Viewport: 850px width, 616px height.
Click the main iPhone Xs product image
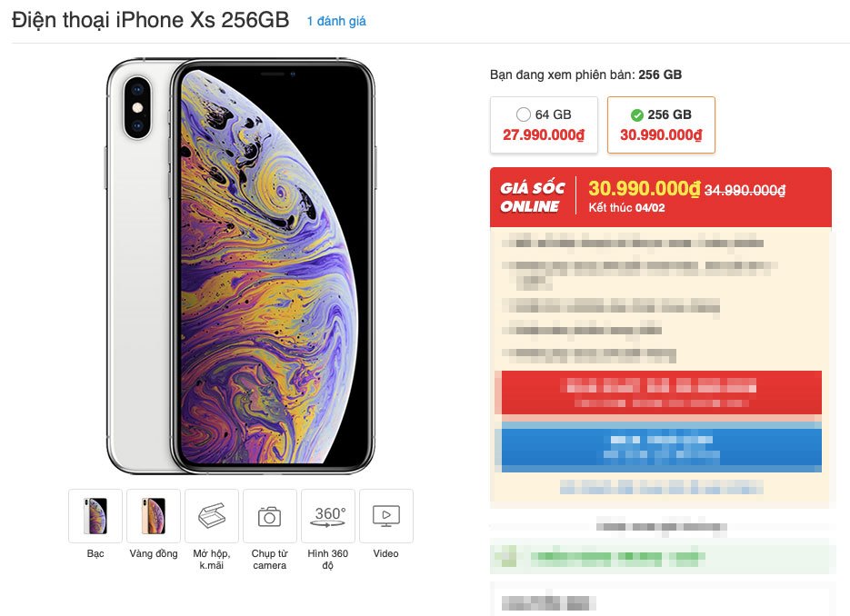(x=241, y=265)
